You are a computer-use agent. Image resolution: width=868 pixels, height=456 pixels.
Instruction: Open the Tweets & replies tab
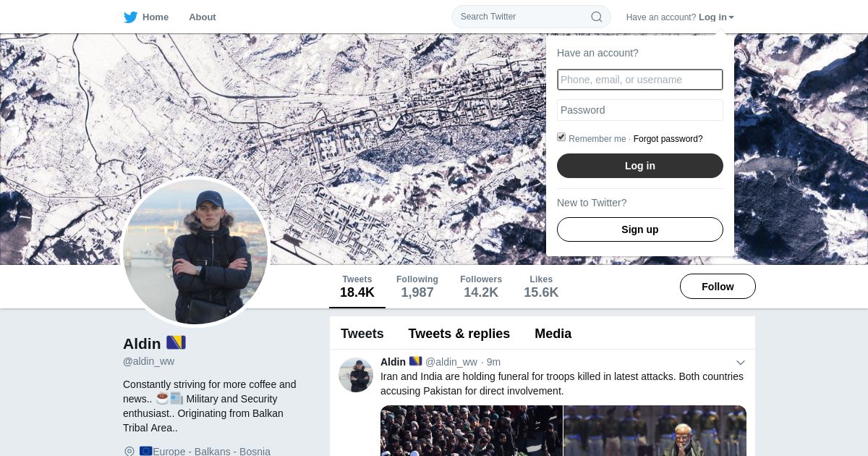click(459, 334)
